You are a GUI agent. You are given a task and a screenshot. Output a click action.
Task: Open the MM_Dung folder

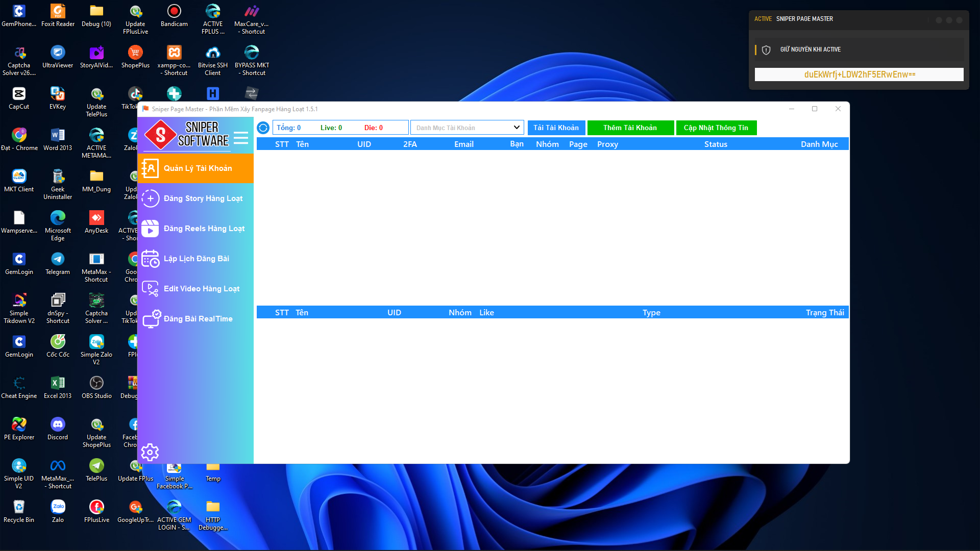pyautogui.click(x=96, y=182)
